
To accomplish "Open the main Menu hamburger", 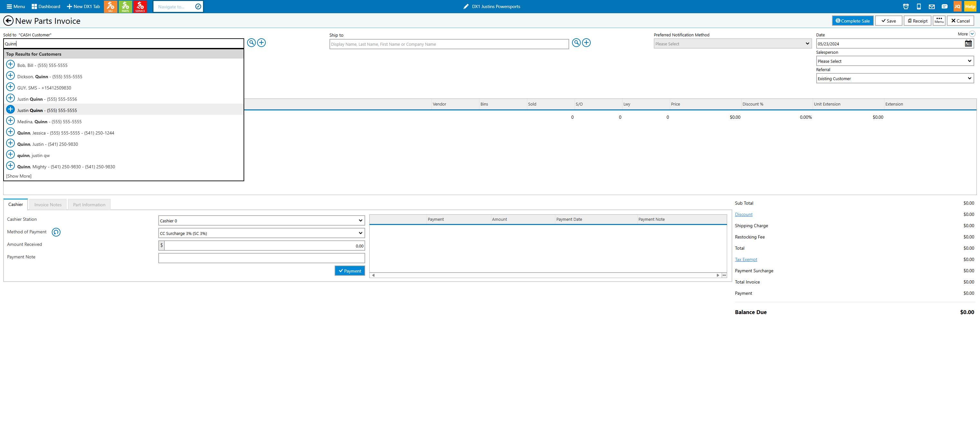I will pos(15,6).
